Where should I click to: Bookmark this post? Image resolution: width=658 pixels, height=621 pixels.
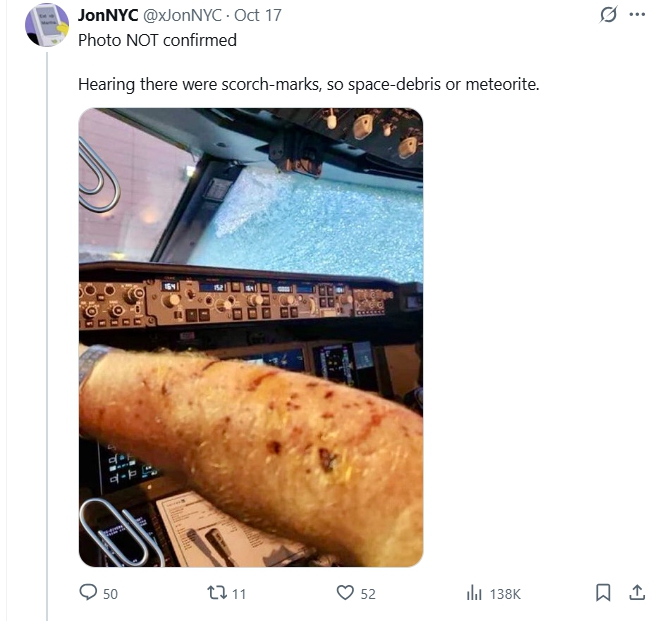[x=603, y=592]
